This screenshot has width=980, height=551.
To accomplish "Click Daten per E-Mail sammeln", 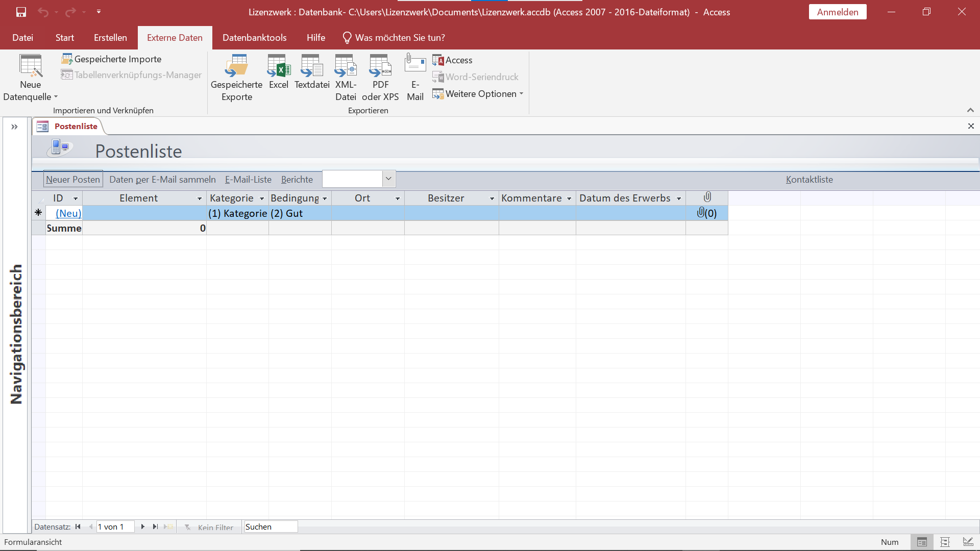I will (x=162, y=180).
